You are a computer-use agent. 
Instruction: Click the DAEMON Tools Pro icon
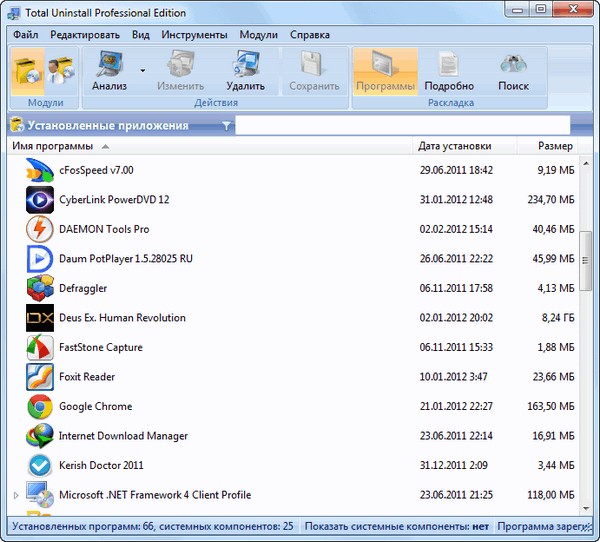[x=40, y=229]
